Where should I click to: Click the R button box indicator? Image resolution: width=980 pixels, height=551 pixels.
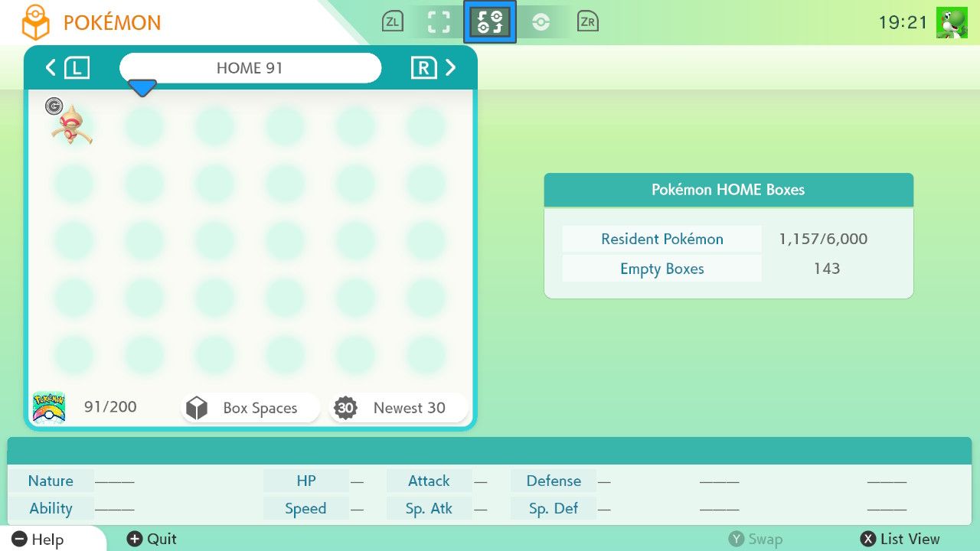423,68
